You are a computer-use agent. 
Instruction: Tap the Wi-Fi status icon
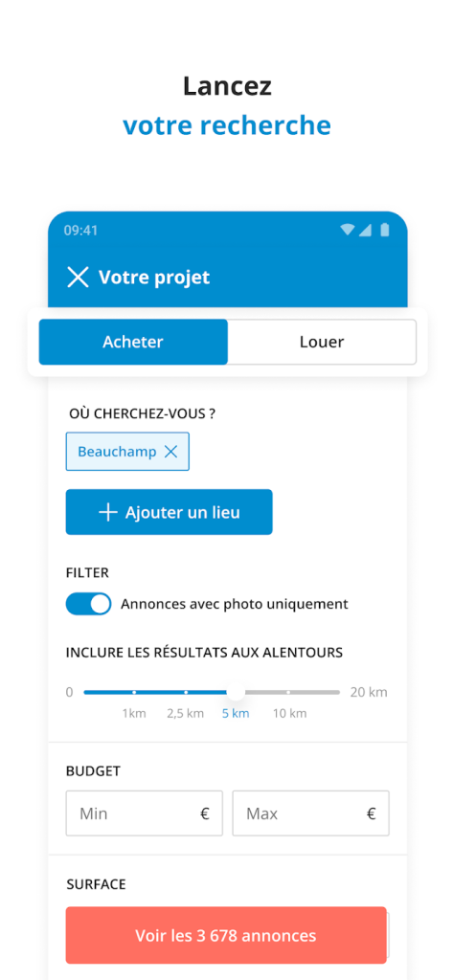[x=348, y=230]
